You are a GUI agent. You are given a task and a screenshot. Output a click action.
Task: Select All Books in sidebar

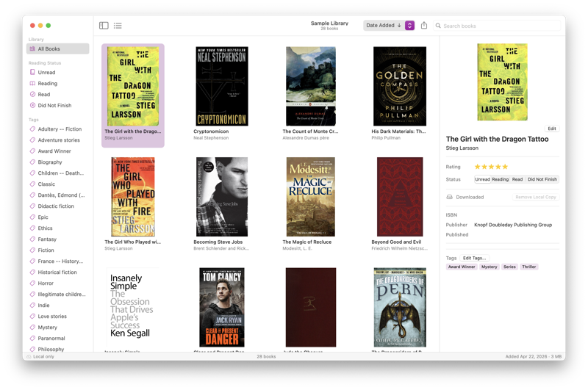point(58,48)
